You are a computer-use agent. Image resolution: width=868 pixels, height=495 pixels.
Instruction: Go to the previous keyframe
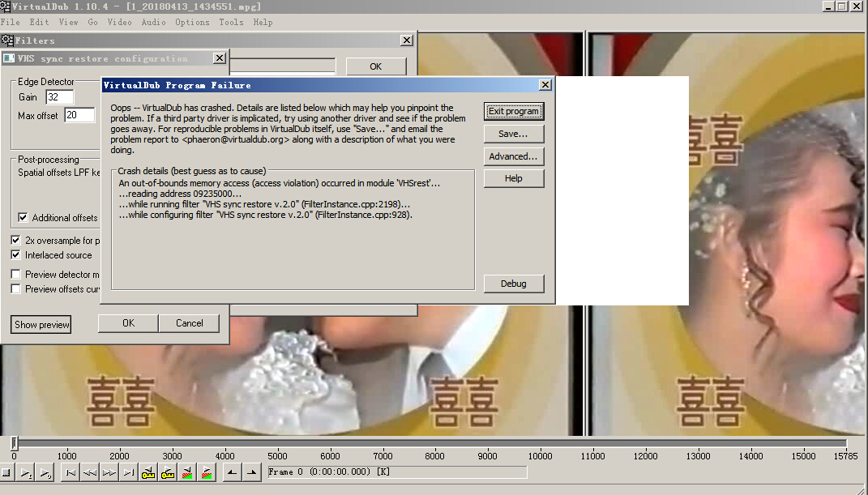coord(148,473)
